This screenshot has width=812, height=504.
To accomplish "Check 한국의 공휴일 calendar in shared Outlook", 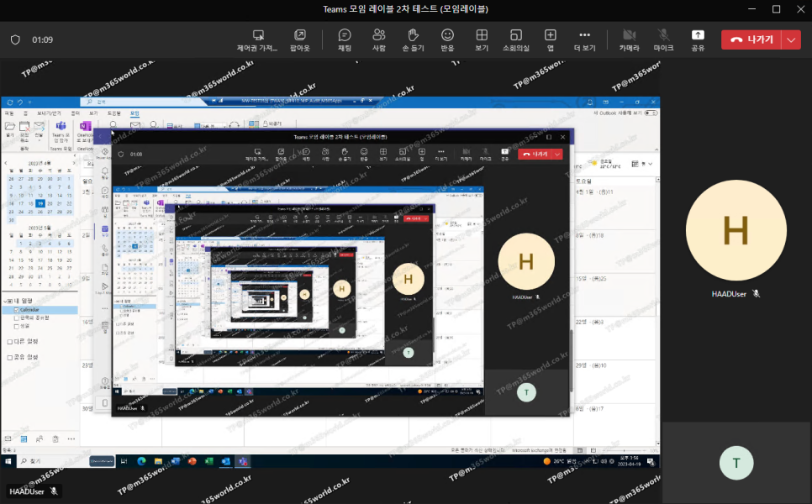I will 16,318.
